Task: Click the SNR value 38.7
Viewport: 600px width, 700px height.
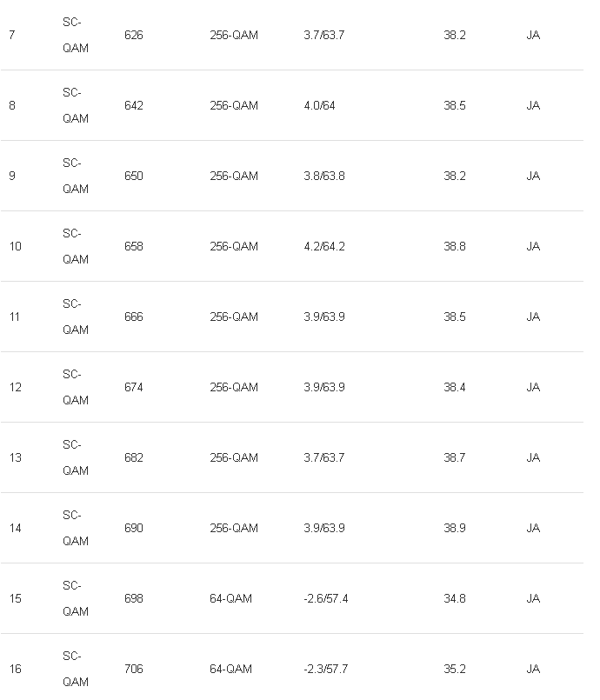Action: (x=454, y=458)
